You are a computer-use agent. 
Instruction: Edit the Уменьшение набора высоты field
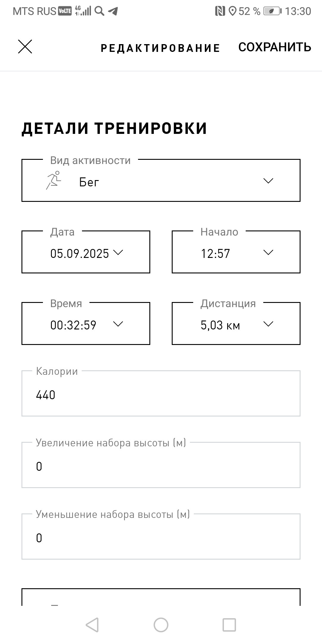coord(161,536)
